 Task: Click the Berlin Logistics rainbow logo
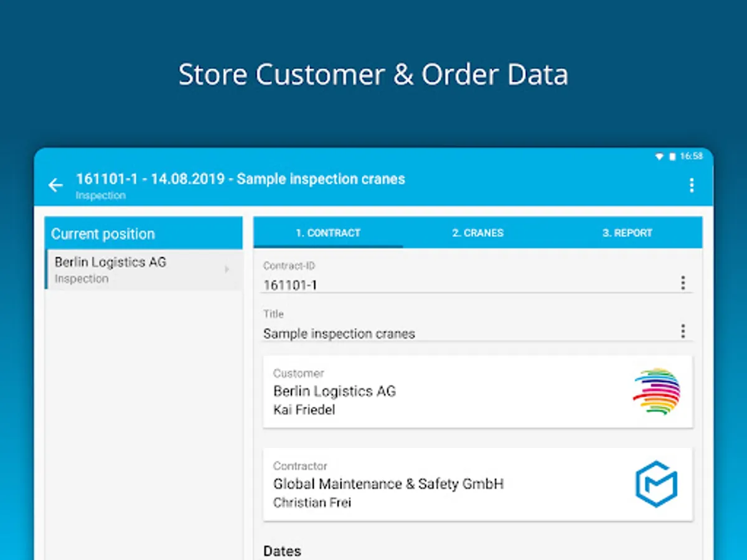(656, 391)
